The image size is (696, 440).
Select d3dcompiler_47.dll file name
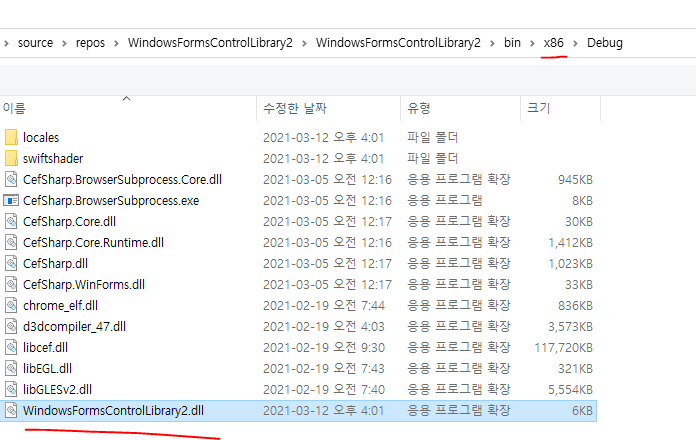75,327
